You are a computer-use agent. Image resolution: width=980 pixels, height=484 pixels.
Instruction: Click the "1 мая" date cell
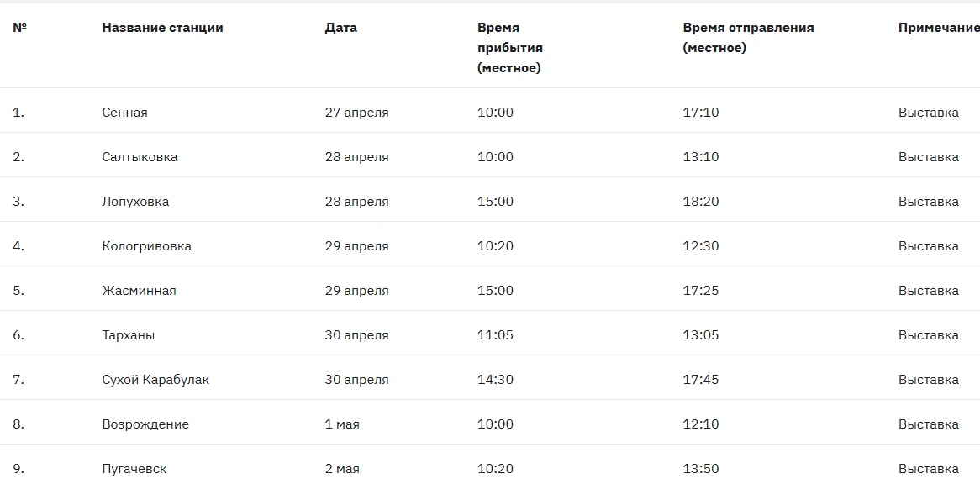tap(342, 424)
